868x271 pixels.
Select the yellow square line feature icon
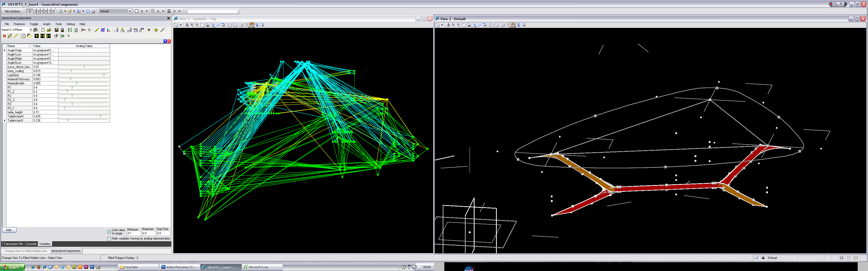97,30
